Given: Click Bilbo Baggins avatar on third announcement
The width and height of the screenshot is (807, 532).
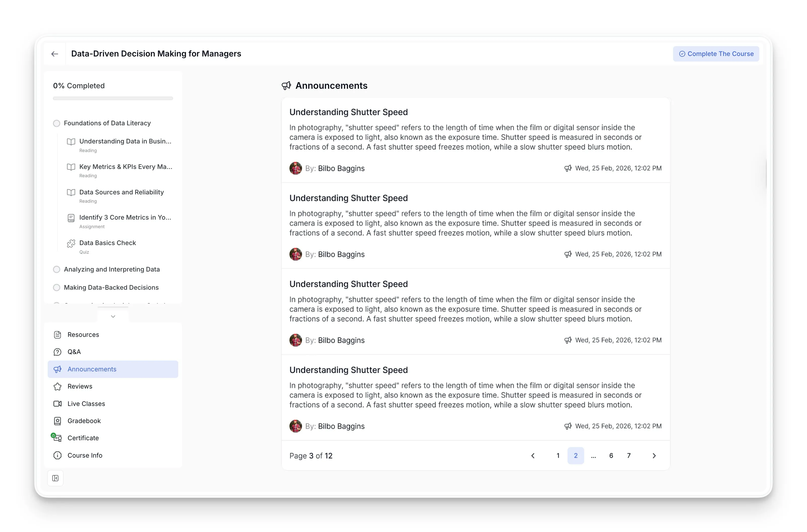Looking at the screenshot, I should pos(296,340).
